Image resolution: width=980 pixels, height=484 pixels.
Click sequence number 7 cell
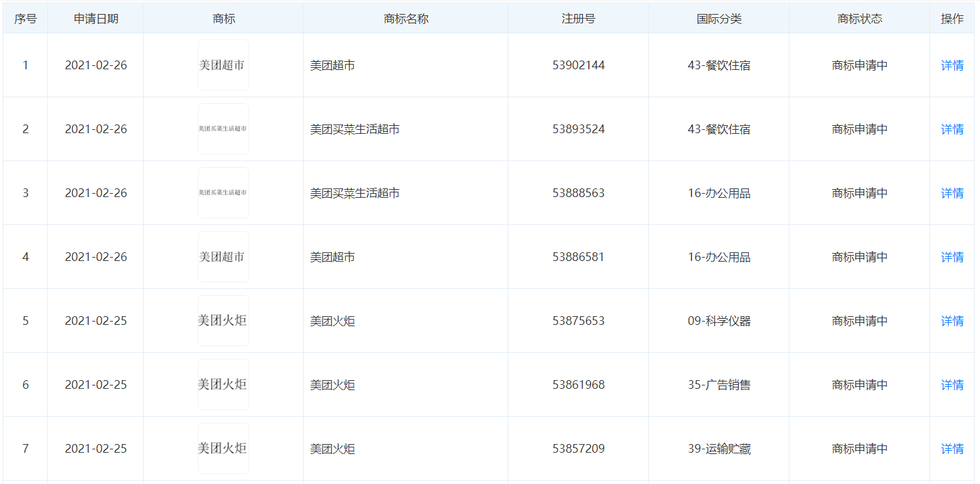pyautogui.click(x=25, y=449)
